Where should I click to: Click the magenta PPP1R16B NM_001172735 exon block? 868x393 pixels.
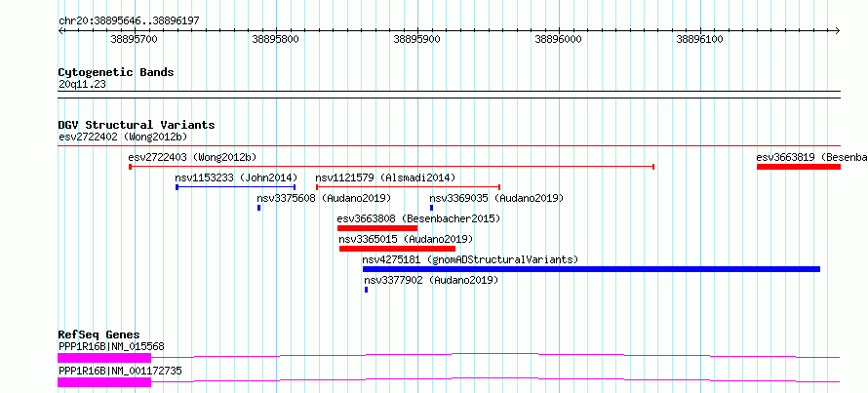coord(104,382)
